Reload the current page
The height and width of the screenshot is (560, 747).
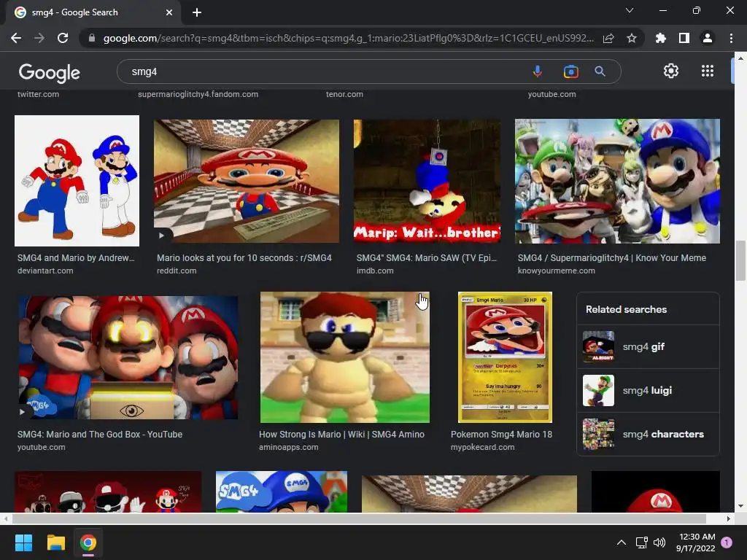coord(63,38)
